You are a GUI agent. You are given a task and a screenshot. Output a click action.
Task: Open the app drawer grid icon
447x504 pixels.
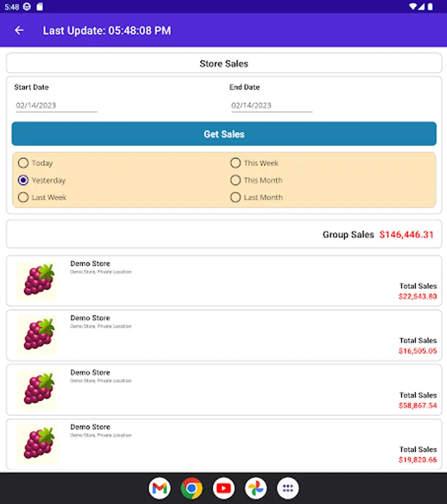click(x=288, y=488)
